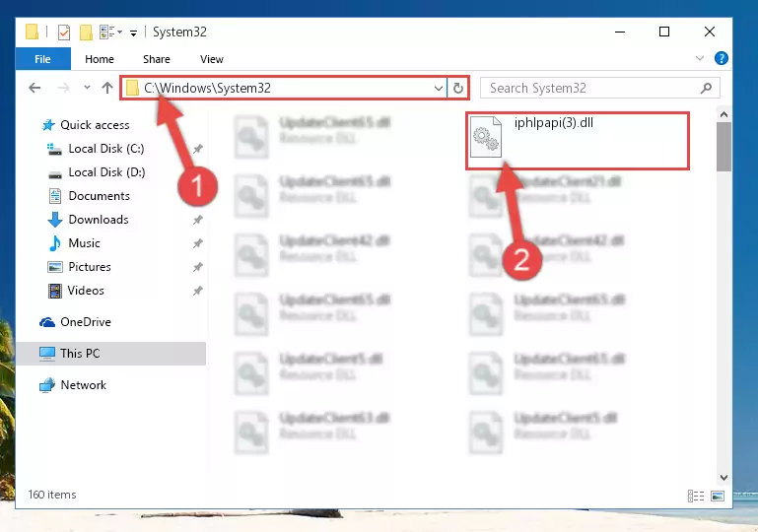This screenshot has width=758, height=532.
Task: Open Videos in the navigation pane
Action: tap(86, 291)
